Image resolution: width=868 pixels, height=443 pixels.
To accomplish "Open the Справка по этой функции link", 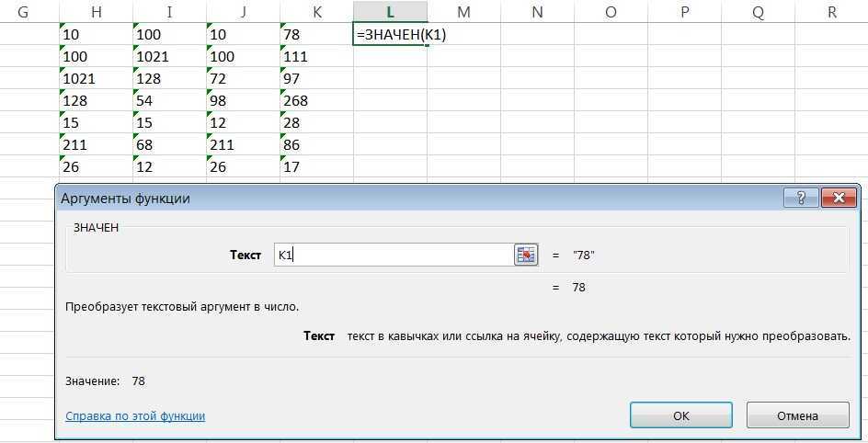I will 135,416.
